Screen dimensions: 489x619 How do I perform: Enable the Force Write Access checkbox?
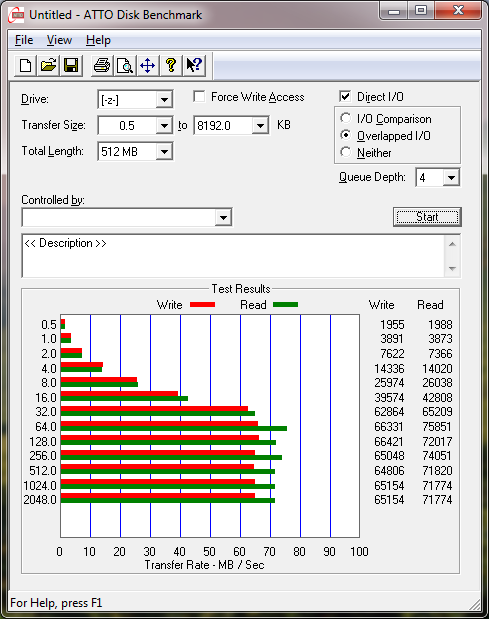(199, 97)
